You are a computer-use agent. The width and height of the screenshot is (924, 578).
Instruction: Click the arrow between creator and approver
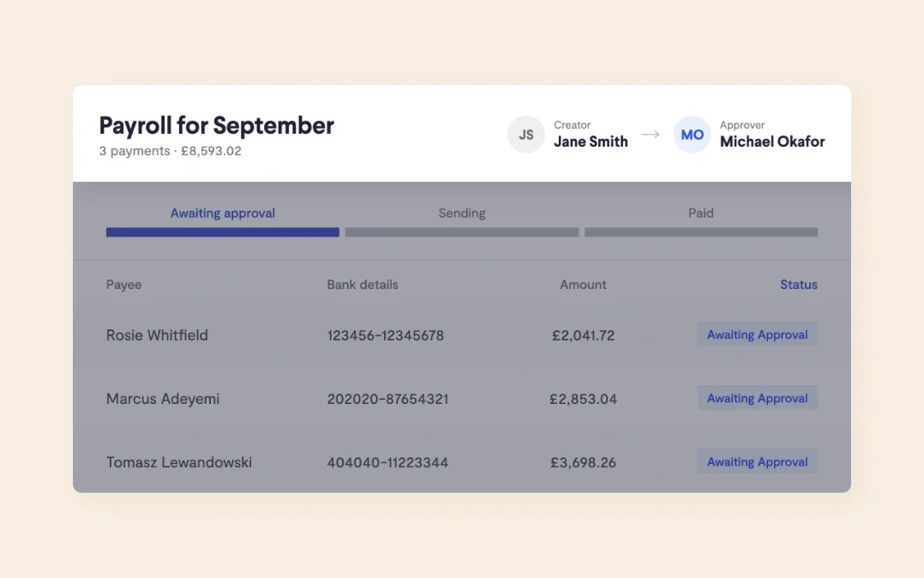pyautogui.click(x=651, y=135)
